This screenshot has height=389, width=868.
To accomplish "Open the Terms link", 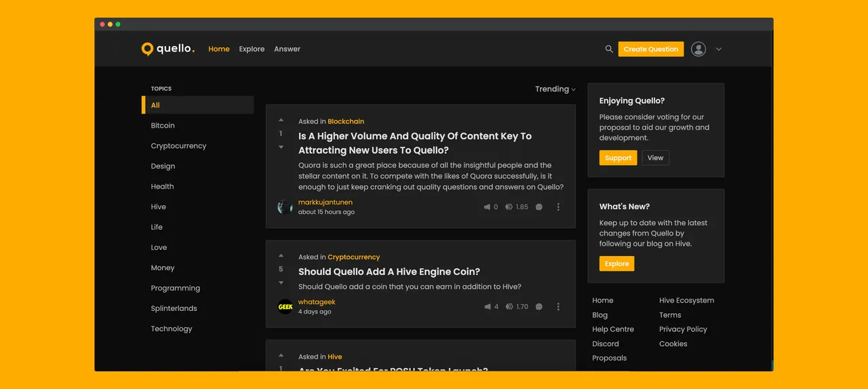I will [670, 315].
